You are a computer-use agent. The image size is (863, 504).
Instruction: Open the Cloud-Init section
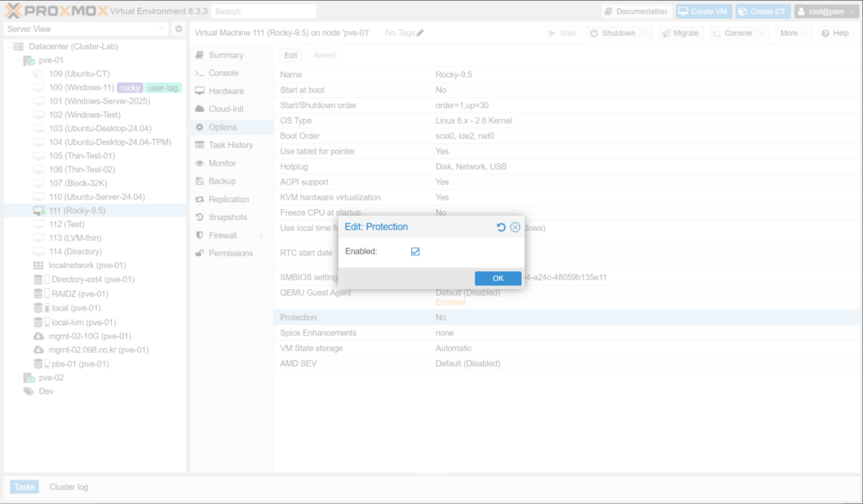pyautogui.click(x=225, y=109)
